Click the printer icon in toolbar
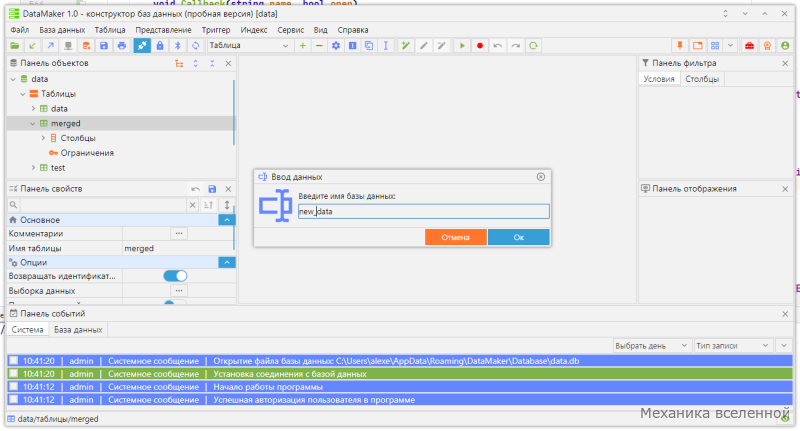Viewport: 800px width, 431px height. click(122, 46)
